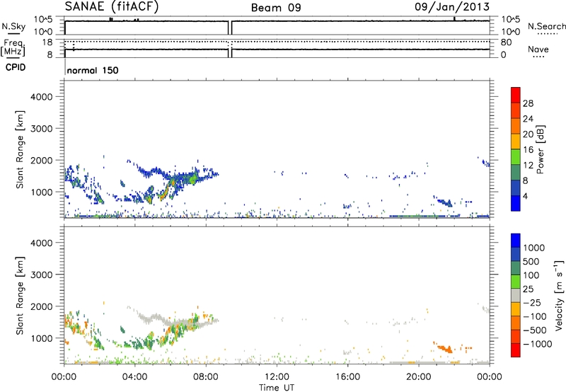Click the '08:00' time tick label
566x392 pixels.
tap(206, 377)
